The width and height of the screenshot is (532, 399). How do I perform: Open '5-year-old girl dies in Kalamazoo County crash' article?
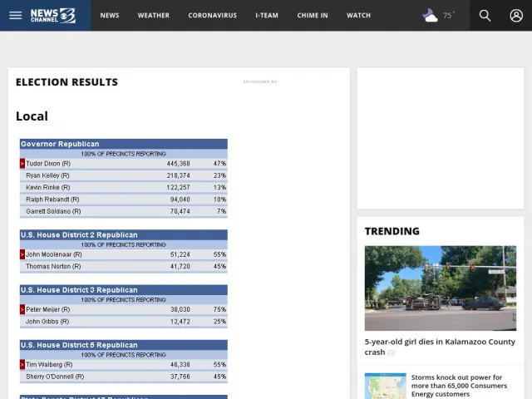click(x=440, y=347)
